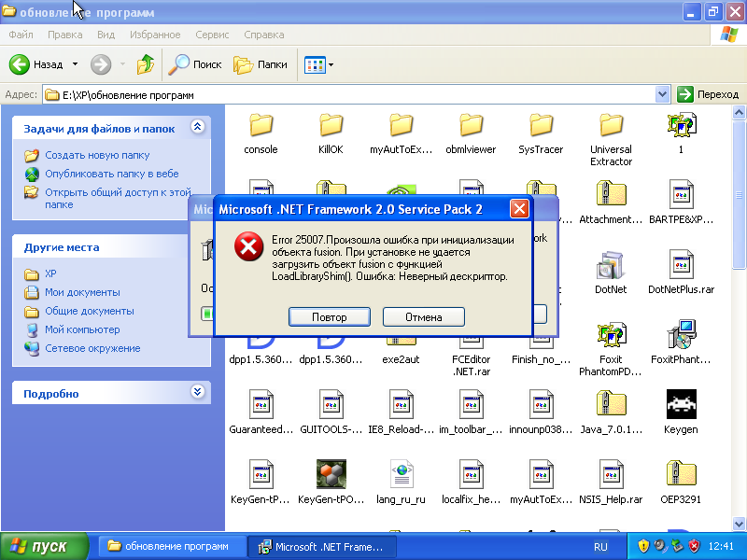Click the scroll down arrow of file list
Image resolution: width=747 pixels, height=560 pixels.
[739, 524]
